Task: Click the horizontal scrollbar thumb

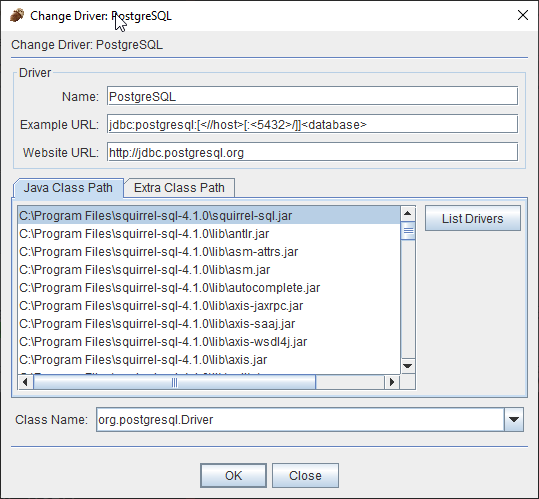Action: [175, 382]
